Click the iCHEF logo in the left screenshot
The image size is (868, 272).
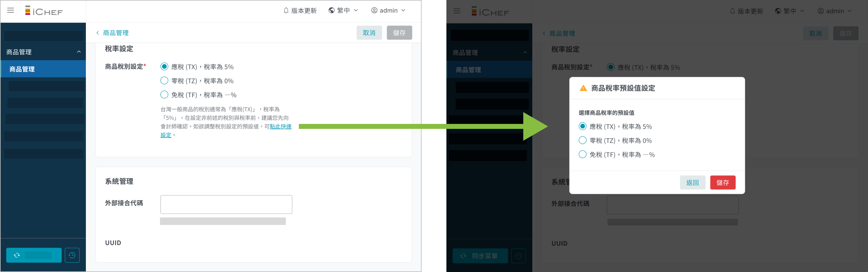pos(44,11)
